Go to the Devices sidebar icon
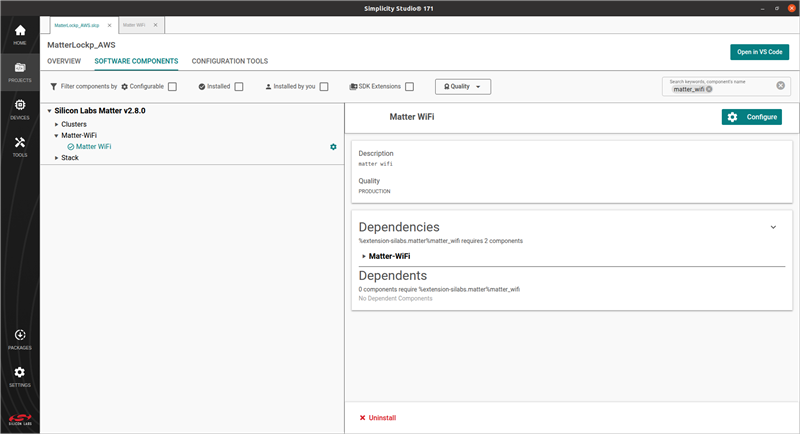800x434 pixels. [19, 109]
